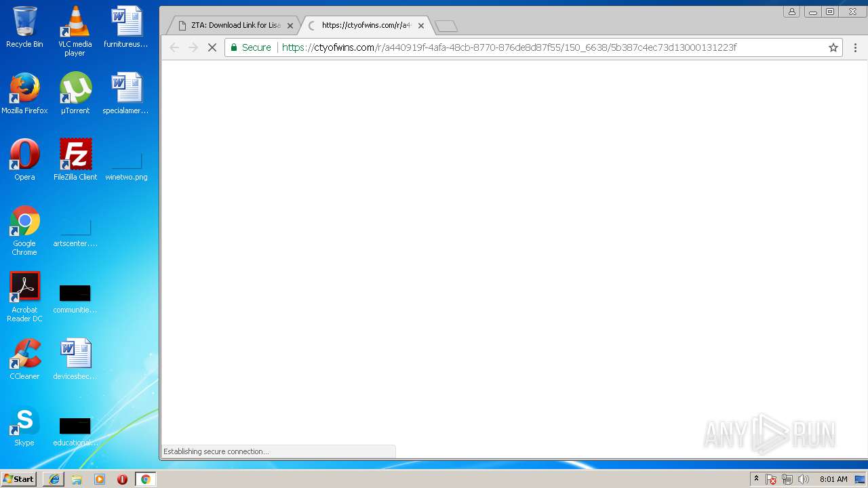Launch Google Chrome desktop shortcut
Image resolution: width=868 pixels, height=488 pixels.
(24, 231)
